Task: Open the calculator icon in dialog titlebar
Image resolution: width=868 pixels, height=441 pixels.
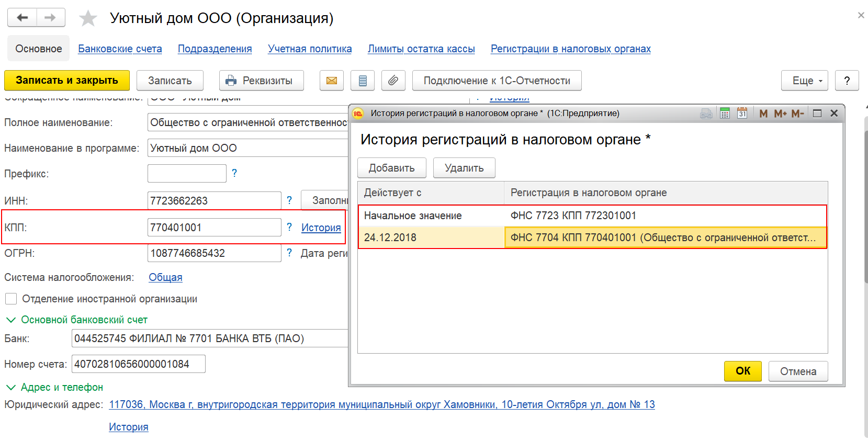Action: [x=725, y=114]
